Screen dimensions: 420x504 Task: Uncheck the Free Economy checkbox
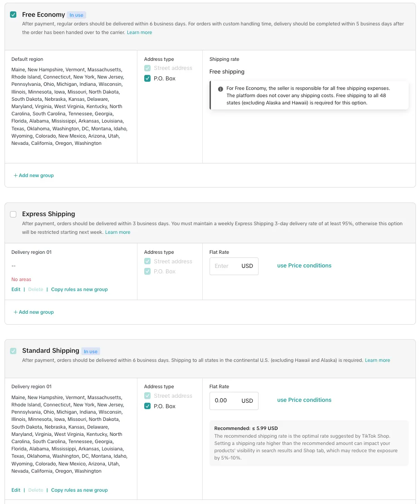pyautogui.click(x=13, y=15)
